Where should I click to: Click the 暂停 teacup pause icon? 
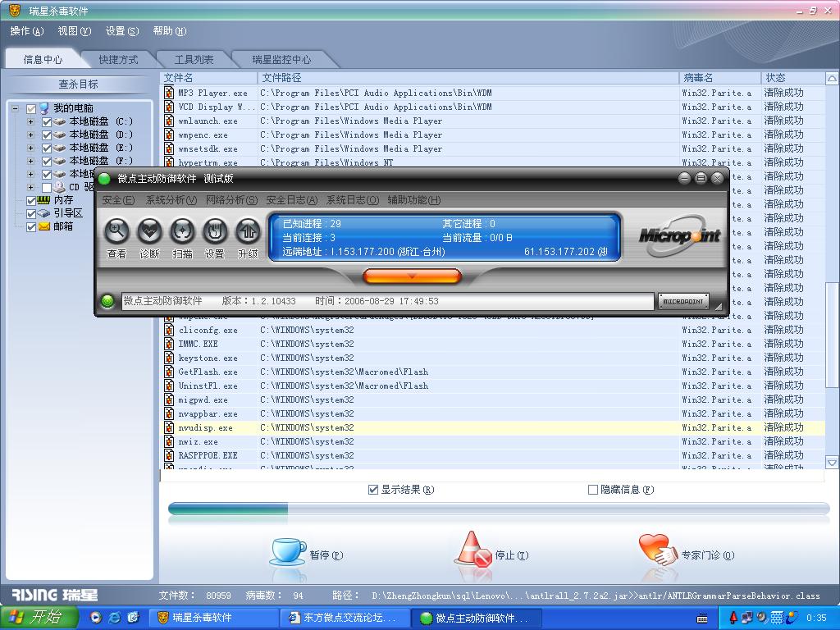pyautogui.click(x=288, y=552)
